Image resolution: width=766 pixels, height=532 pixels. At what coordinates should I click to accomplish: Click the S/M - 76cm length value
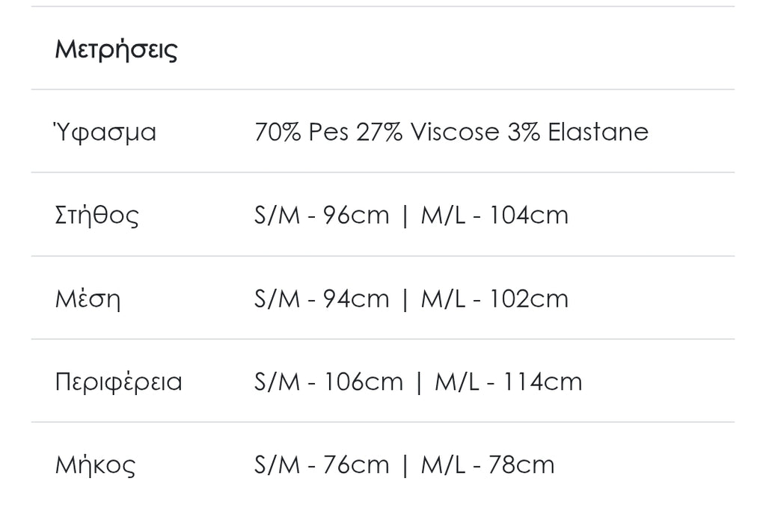[322, 465]
